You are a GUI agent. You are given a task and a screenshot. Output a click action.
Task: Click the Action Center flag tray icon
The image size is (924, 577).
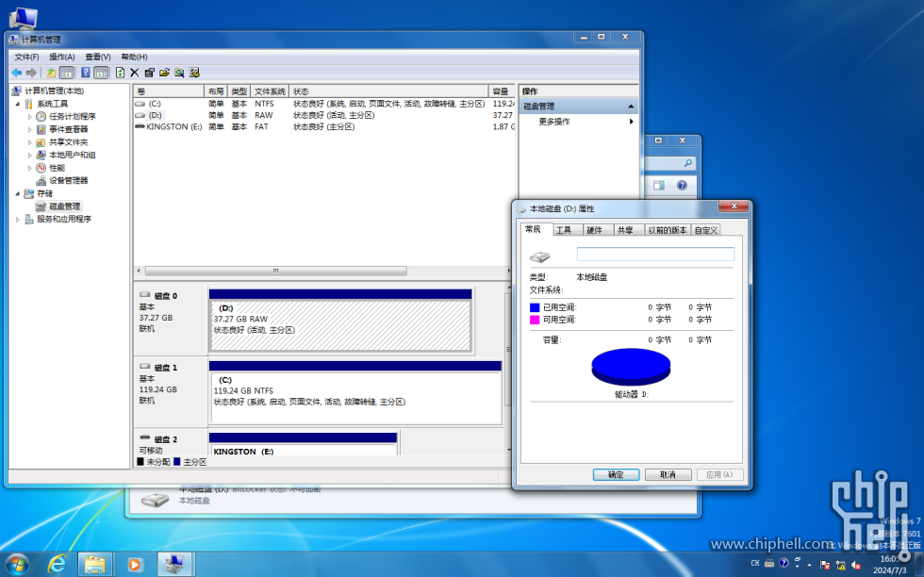pos(825,565)
